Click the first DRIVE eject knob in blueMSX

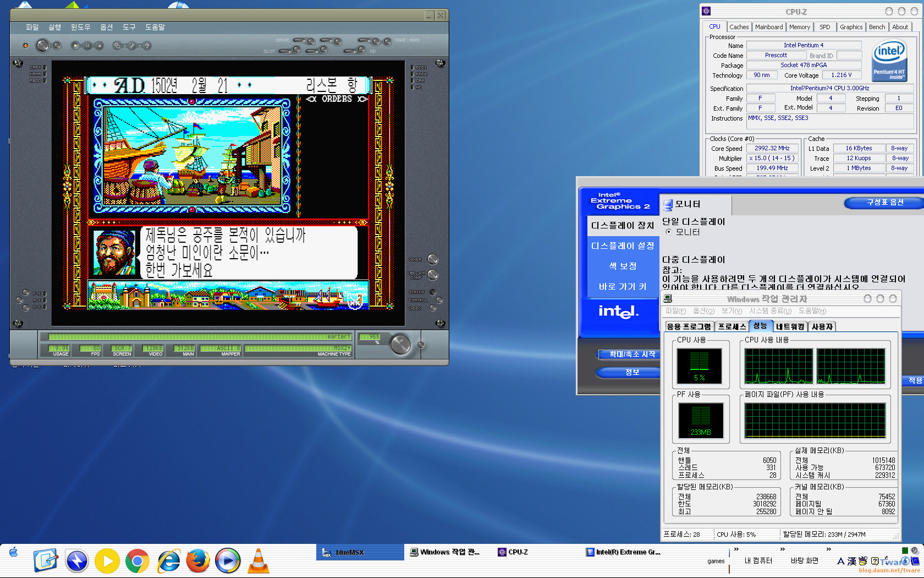coord(311,41)
